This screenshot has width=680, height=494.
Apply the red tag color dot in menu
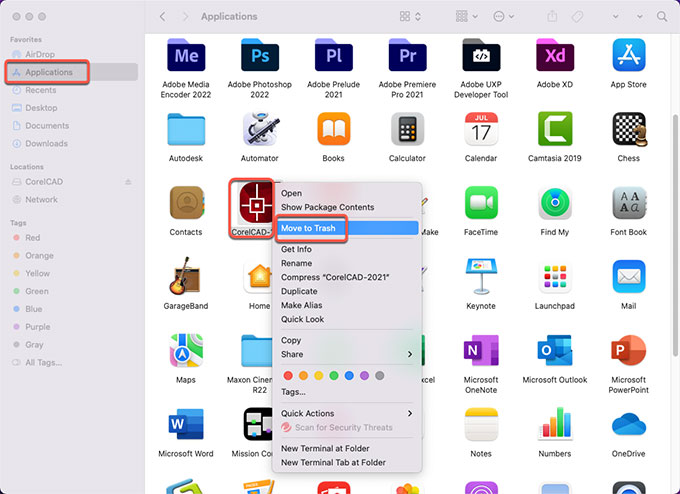coord(288,376)
